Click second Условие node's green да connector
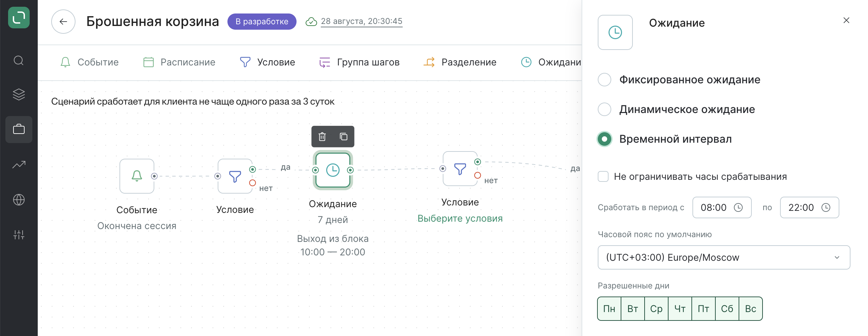Image resolution: width=868 pixels, height=336 pixels. pos(477,162)
